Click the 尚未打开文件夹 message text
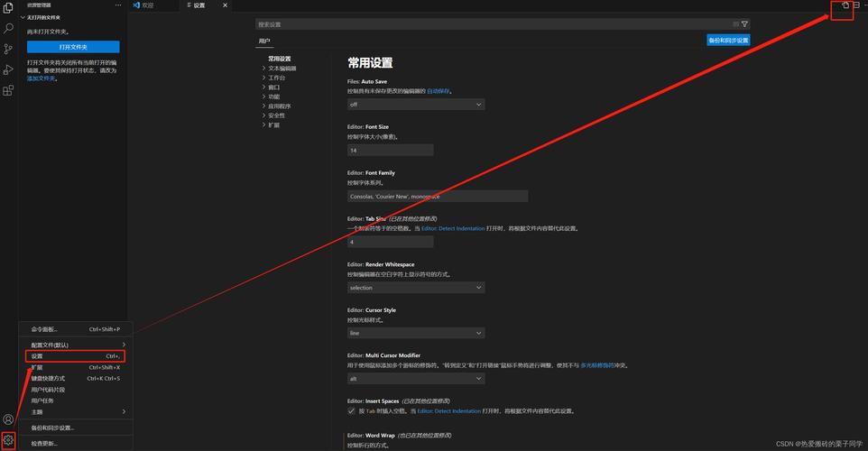Screen dimensions: 868x451 pos(48,32)
